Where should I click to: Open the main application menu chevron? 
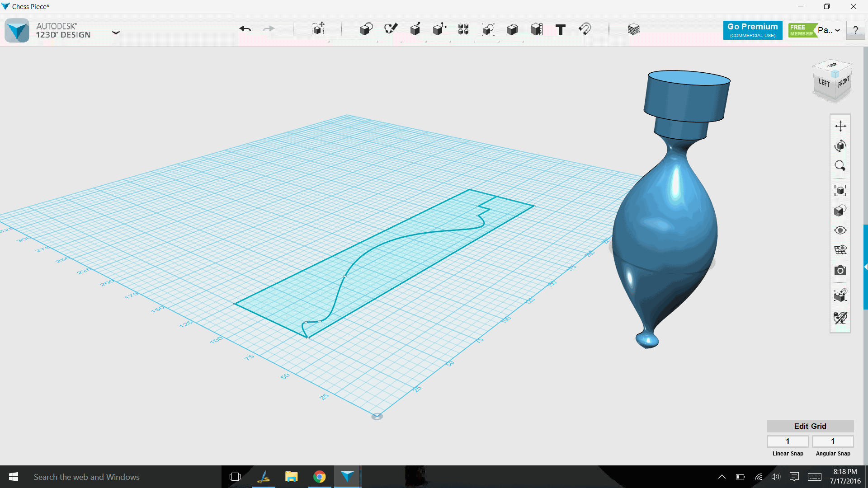[x=116, y=32]
